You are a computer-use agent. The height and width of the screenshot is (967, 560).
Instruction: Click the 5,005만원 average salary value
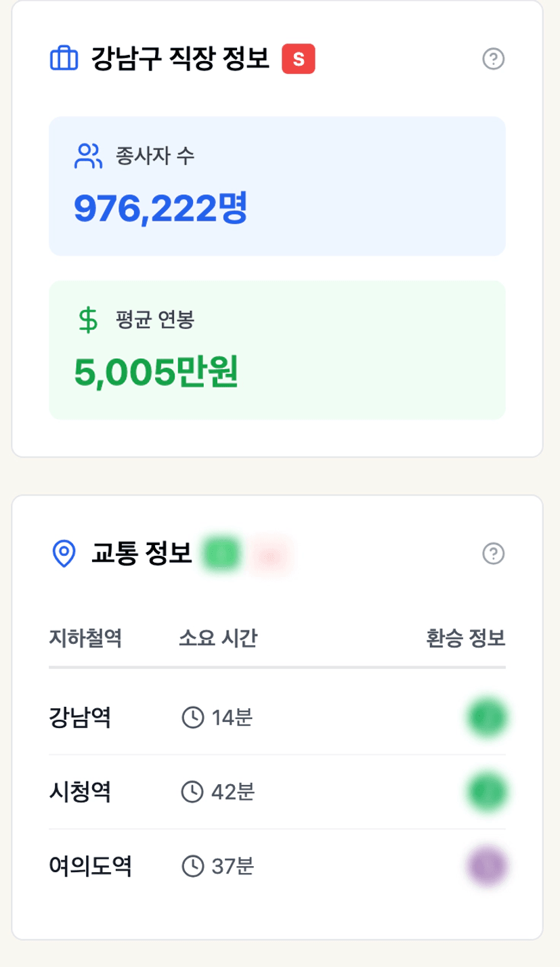(156, 373)
